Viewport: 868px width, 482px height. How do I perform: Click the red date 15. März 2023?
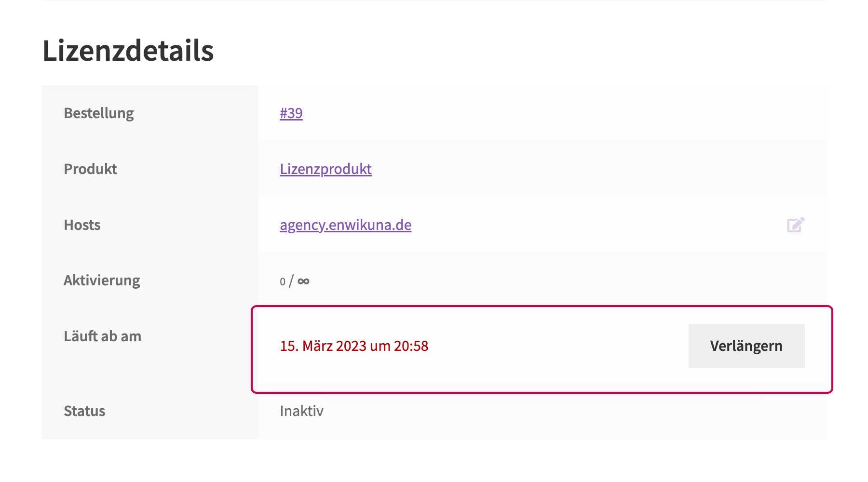[x=324, y=346]
